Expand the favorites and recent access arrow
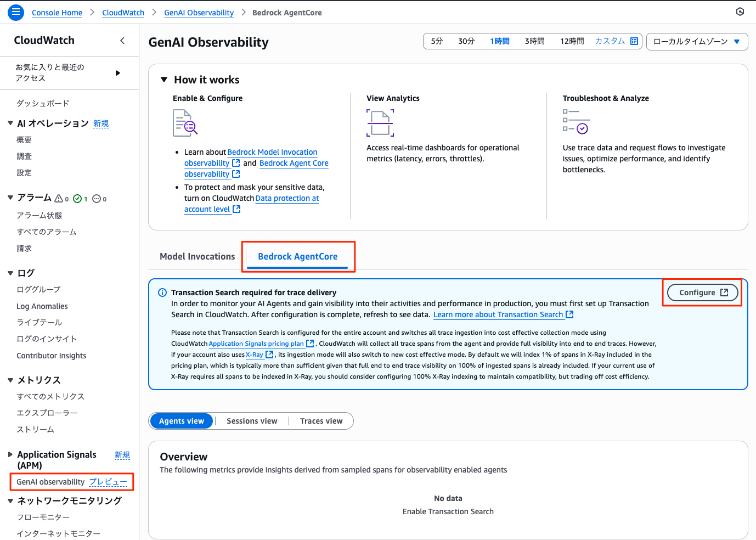756x540 pixels. [x=118, y=73]
